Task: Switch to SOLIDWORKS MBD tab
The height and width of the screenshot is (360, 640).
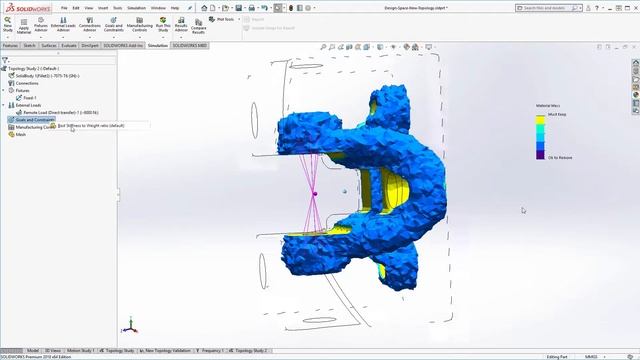Action: pos(190,45)
